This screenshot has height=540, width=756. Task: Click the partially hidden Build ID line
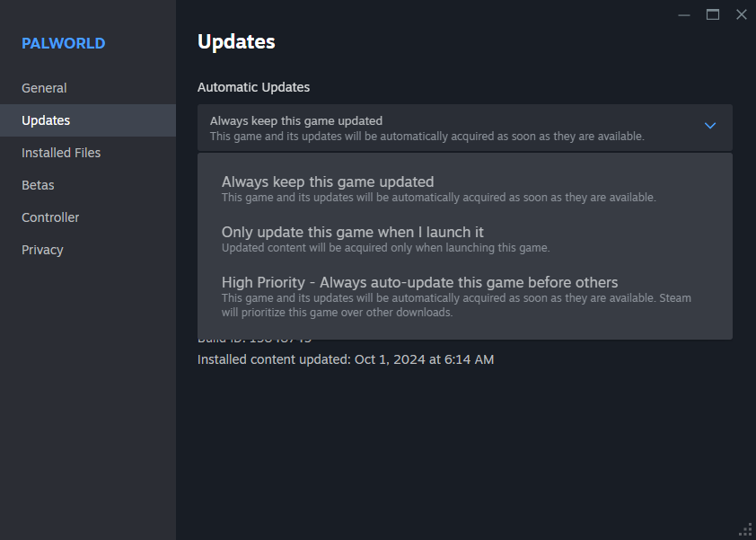click(x=255, y=341)
